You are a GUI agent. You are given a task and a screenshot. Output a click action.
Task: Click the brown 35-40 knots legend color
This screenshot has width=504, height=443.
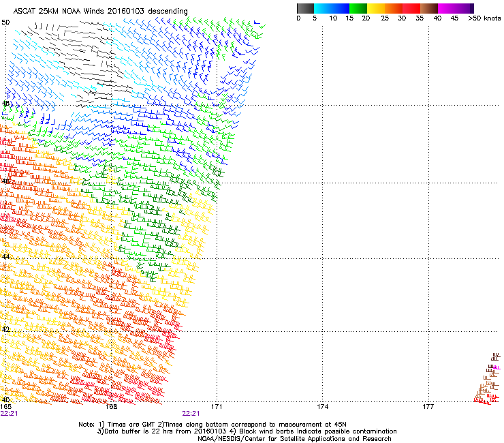[429, 8]
